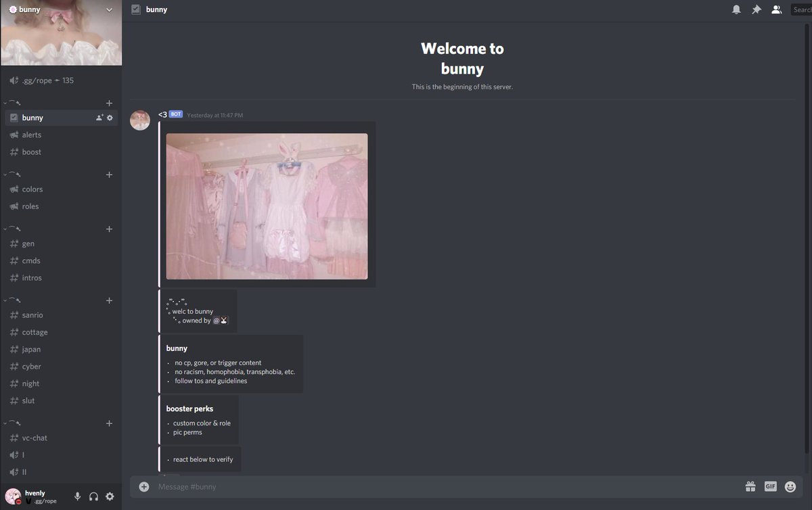Join voice channel II
Image resolution: width=812 pixels, height=510 pixels.
coord(61,472)
